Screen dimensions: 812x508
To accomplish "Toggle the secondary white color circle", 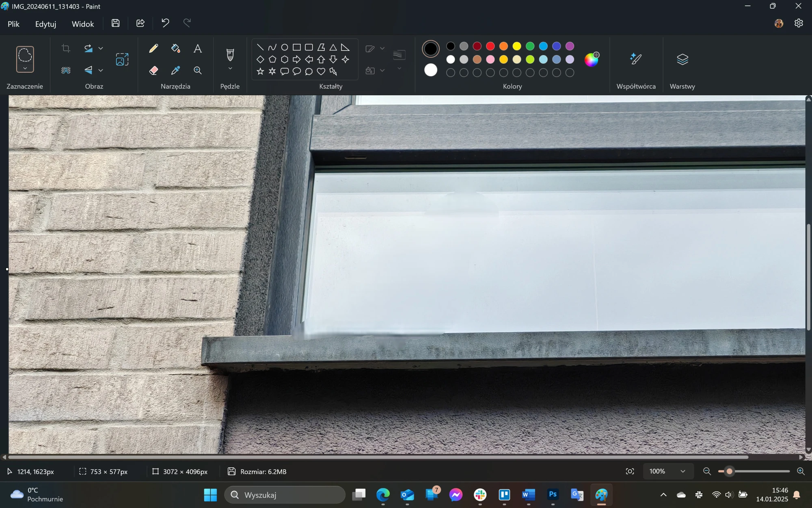I will click(x=431, y=70).
